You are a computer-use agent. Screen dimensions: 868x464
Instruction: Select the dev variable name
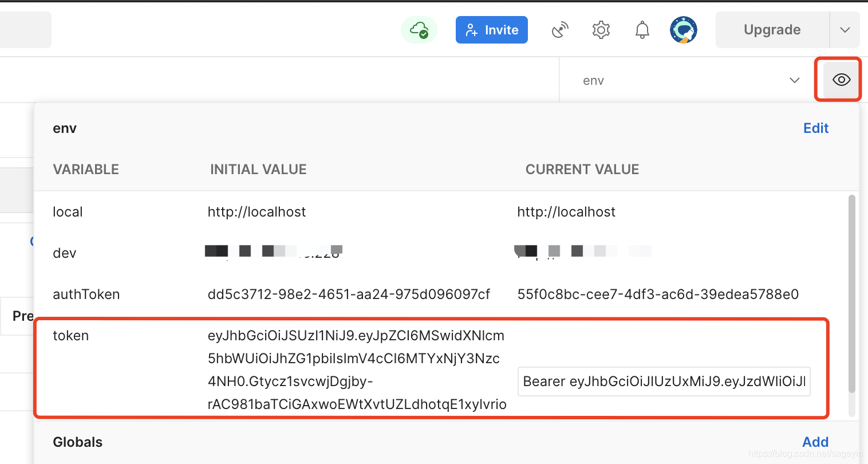click(65, 253)
